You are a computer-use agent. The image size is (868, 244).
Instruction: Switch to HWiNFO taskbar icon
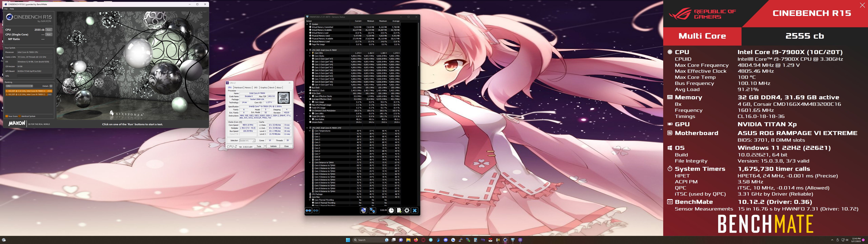coord(513,240)
